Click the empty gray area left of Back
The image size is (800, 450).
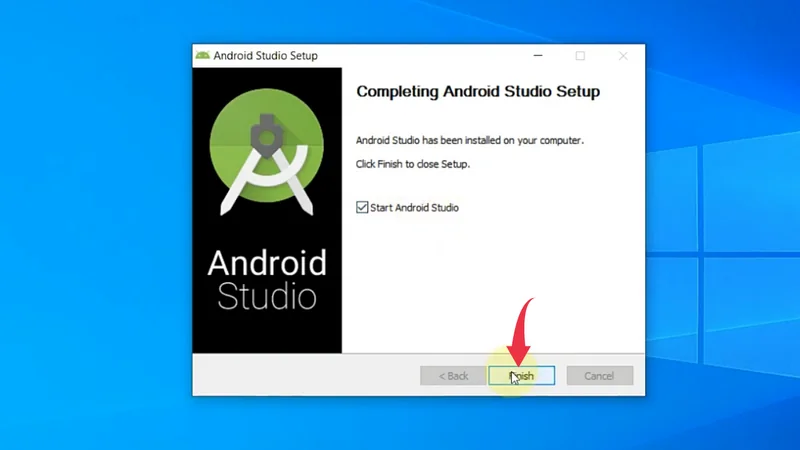click(300, 376)
